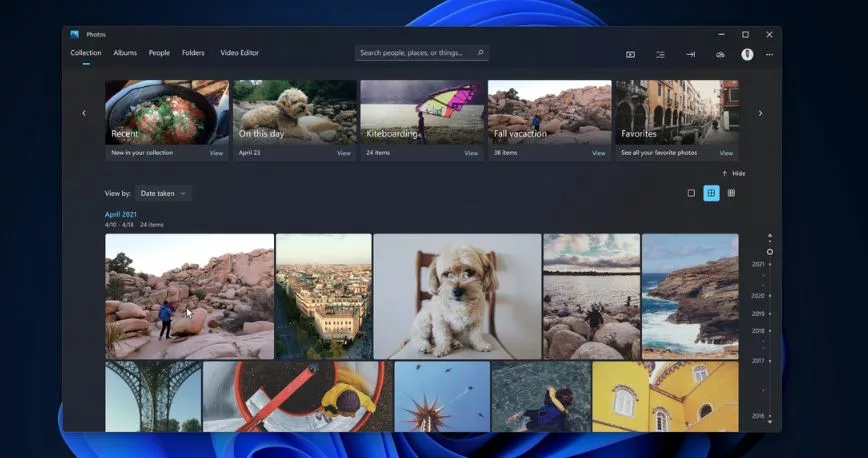This screenshot has width=868, height=458.
Task: Click the select items checklist icon
Action: pyautogui.click(x=660, y=54)
